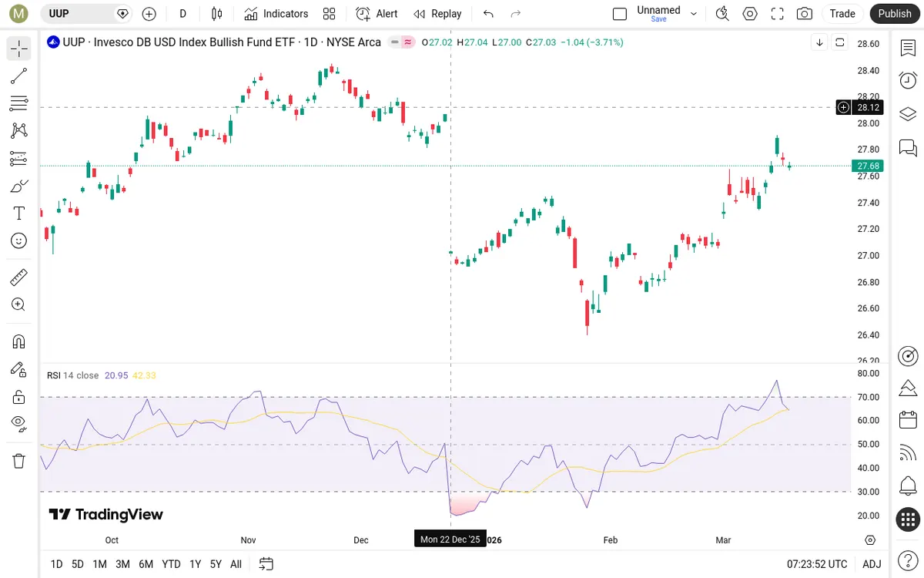Collapse the price pane down arrow
This screenshot has height=578, width=924.
(820, 42)
